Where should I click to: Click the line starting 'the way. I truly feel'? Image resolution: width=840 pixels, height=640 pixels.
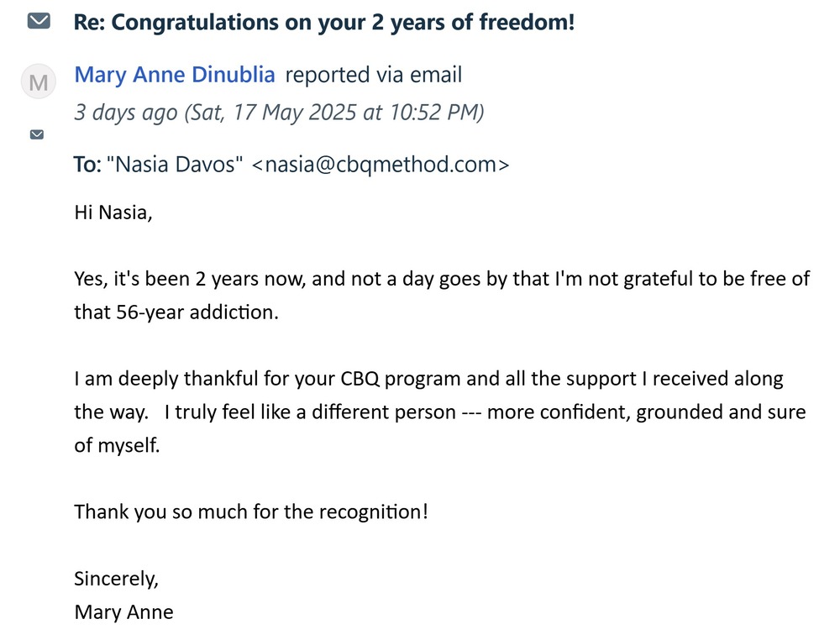439,412
